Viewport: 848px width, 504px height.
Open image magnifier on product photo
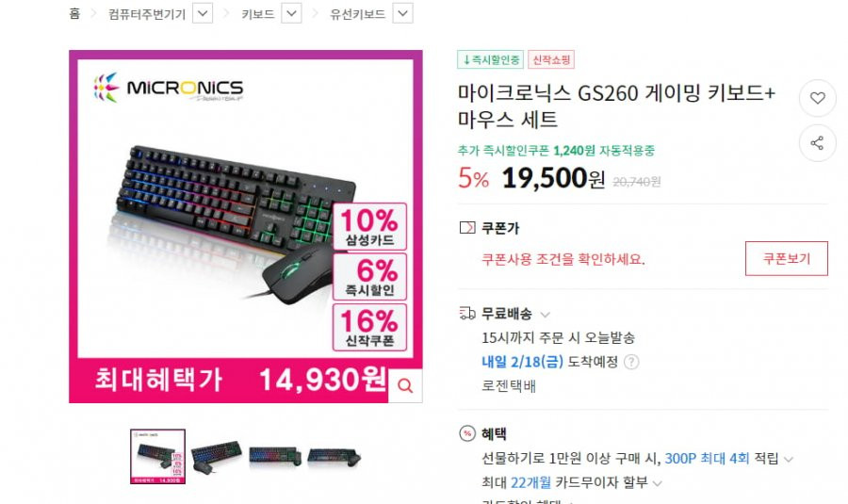(405, 385)
